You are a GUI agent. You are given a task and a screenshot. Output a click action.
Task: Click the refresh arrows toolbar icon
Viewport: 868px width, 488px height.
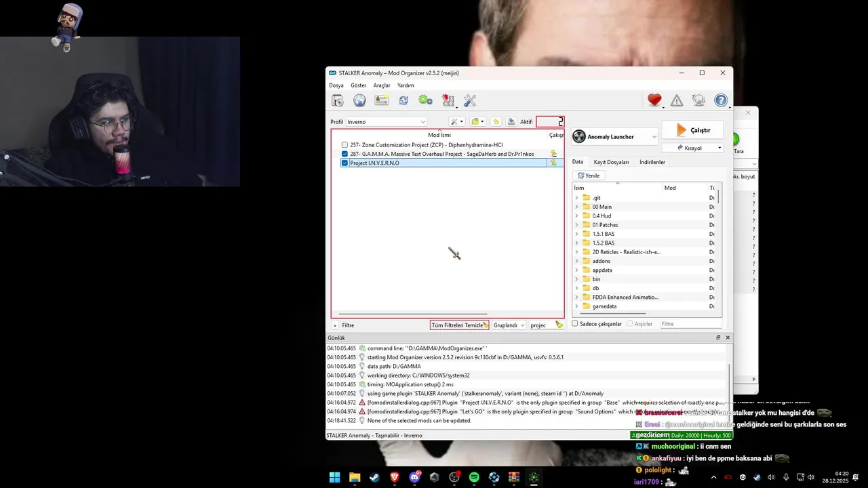403,100
